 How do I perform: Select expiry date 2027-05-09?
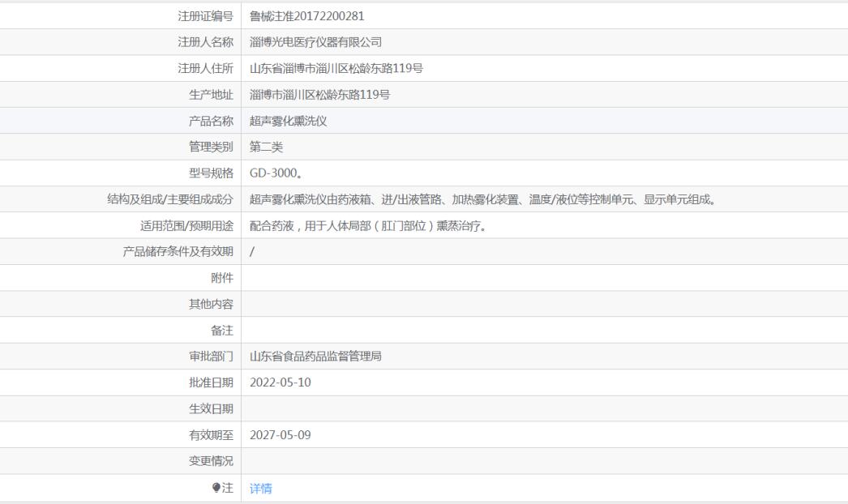coord(281,435)
